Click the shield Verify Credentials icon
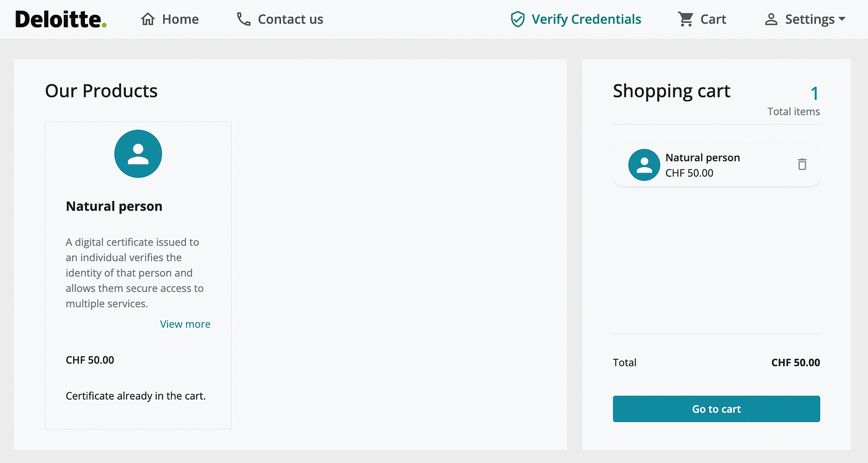Image resolution: width=868 pixels, height=463 pixels. coord(517,19)
